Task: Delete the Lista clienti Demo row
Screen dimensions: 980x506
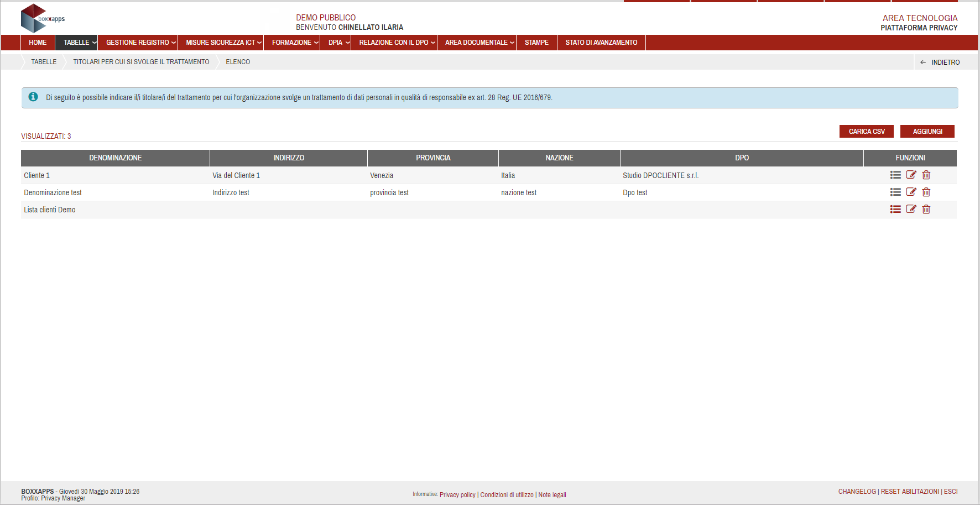Action: [926, 210]
